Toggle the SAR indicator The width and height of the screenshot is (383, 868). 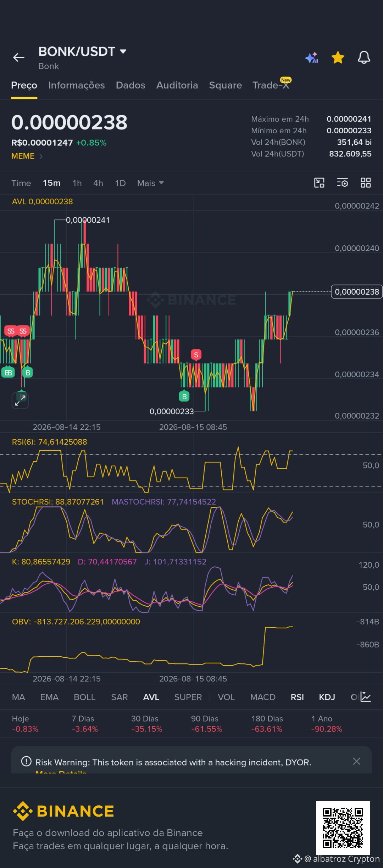(119, 697)
